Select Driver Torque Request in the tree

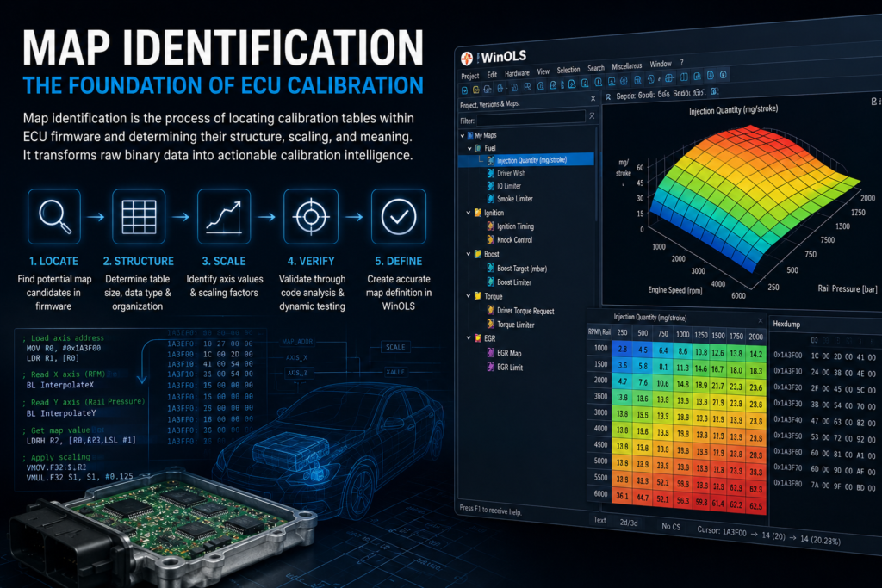point(525,311)
